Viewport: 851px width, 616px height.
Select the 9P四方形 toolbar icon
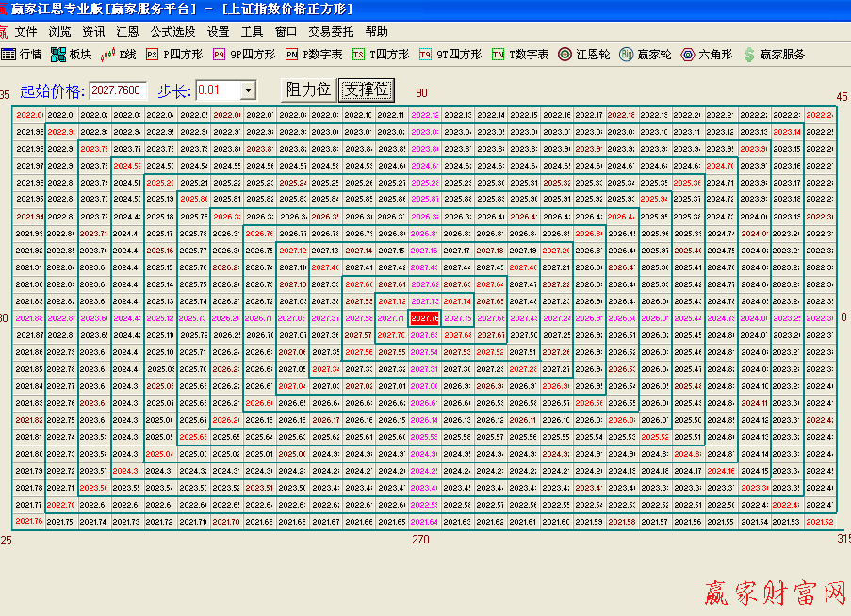pos(219,55)
